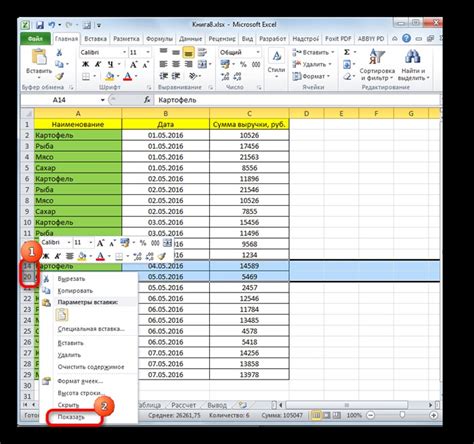Click the Формат button in Cells group
This screenshot has width=474, height=444.
311,76
